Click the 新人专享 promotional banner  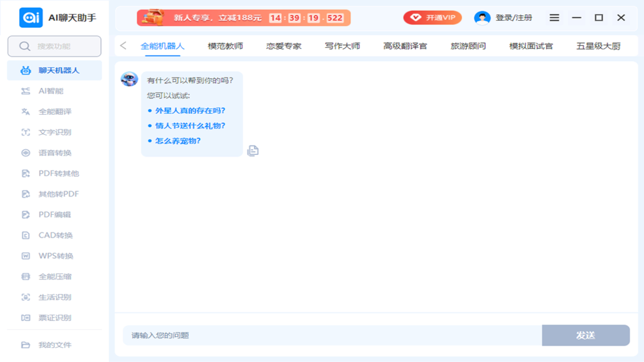(244, 18)
